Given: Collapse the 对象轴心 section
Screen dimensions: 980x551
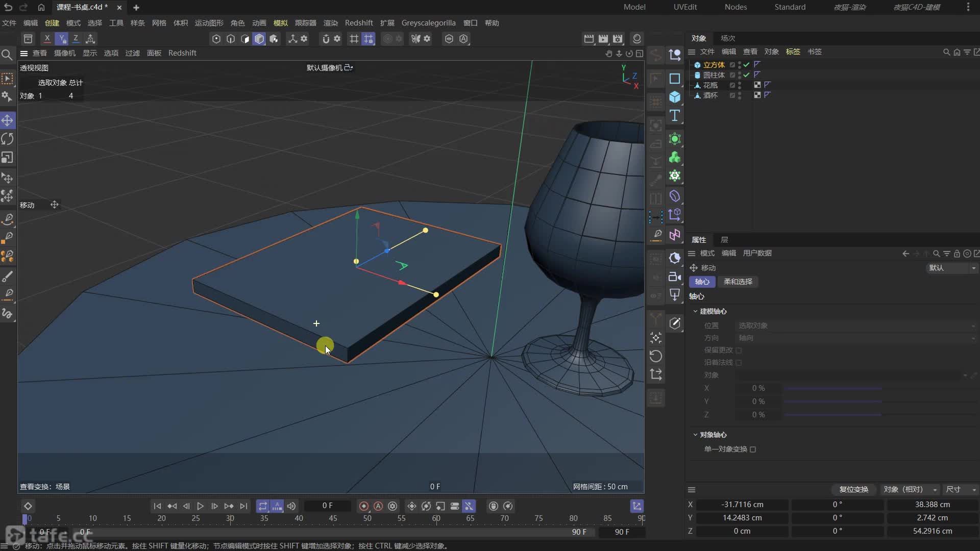Looking at the screenshot, I should pos(695,435).
